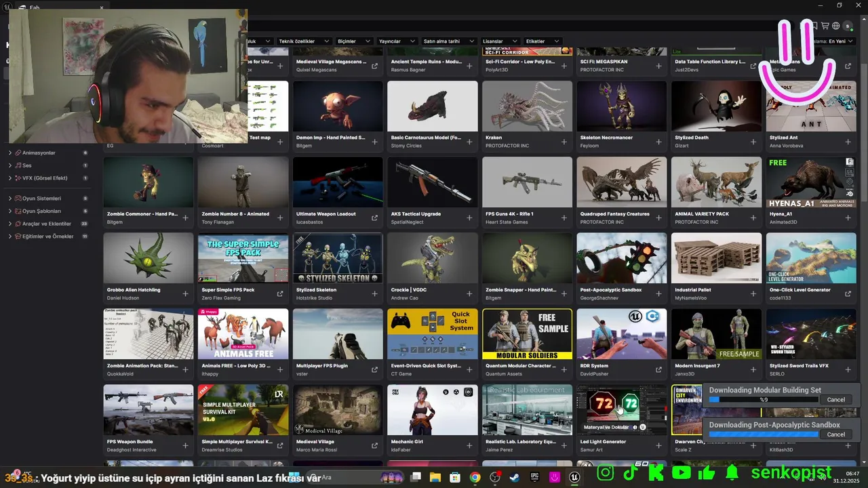Open Event-Driven Quick Slot System thumbnail

(x=433, y=334)
